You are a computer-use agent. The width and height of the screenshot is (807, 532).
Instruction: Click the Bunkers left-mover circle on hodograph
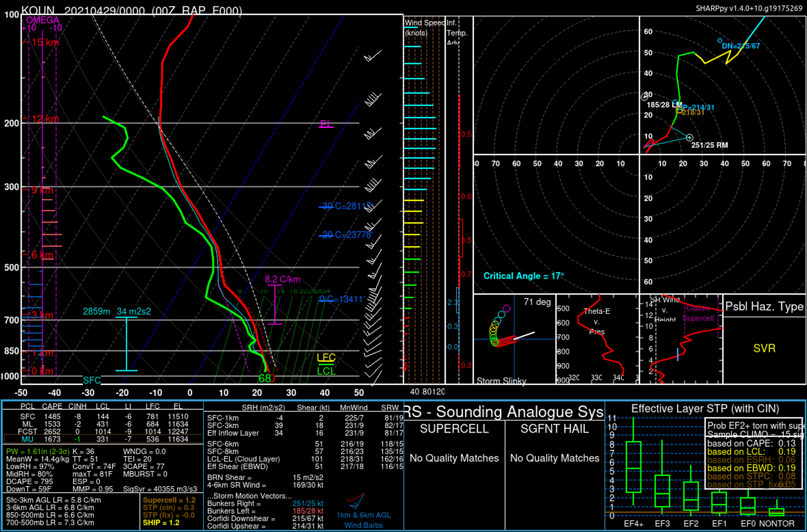644,97
